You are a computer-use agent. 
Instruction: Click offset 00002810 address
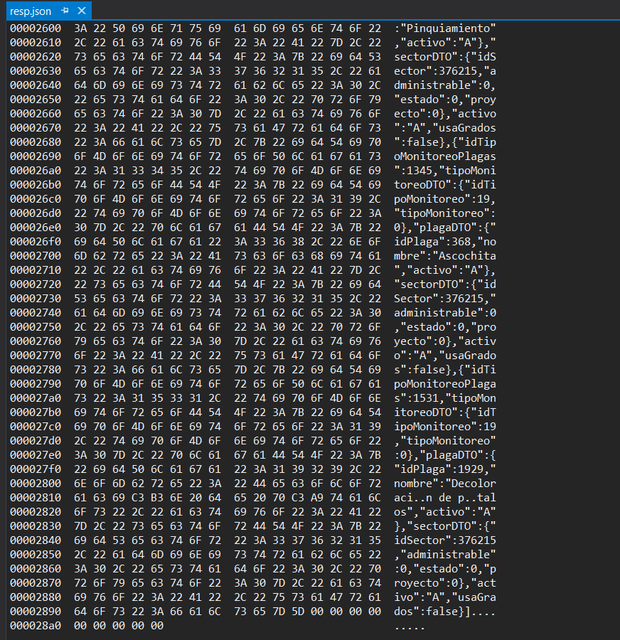point(36,498)
